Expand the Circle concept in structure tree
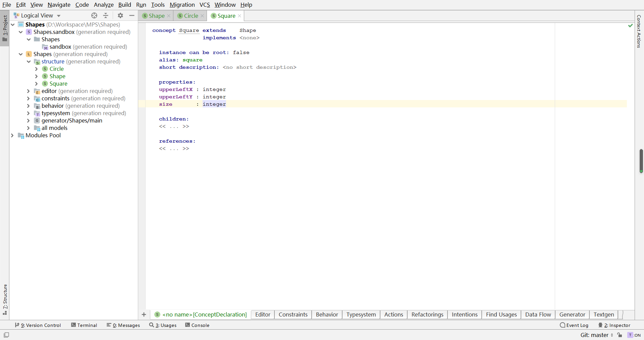The image size is (644, 340). 36,69
